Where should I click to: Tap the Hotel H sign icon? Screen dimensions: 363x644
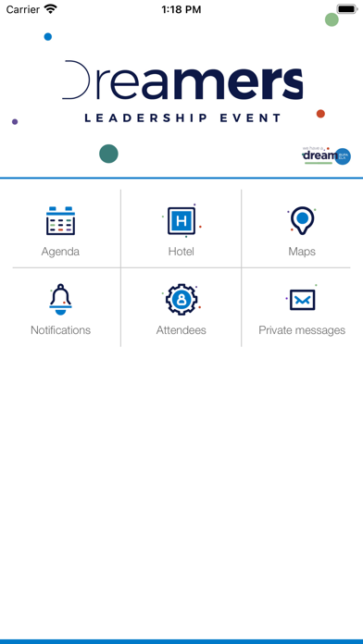[181, 220]
